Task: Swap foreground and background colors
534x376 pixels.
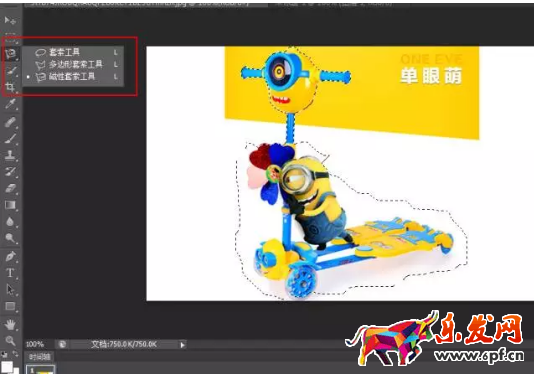Action: [x=15, y=354]
